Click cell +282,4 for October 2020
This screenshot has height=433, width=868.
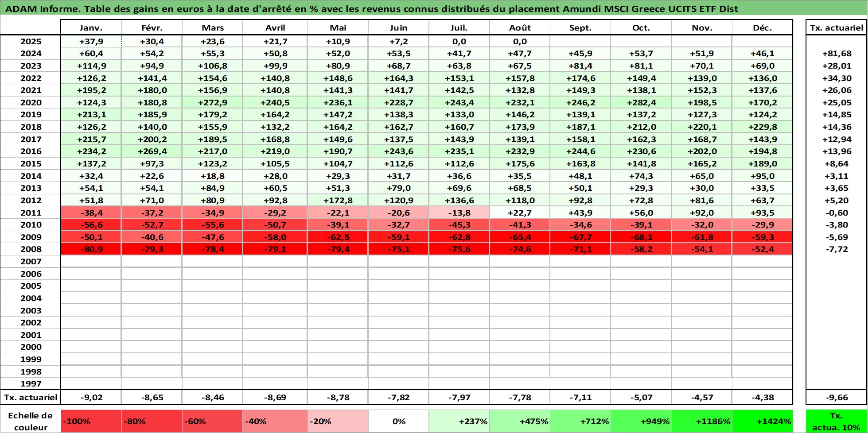pyautogui.click(x=641, y=102)
